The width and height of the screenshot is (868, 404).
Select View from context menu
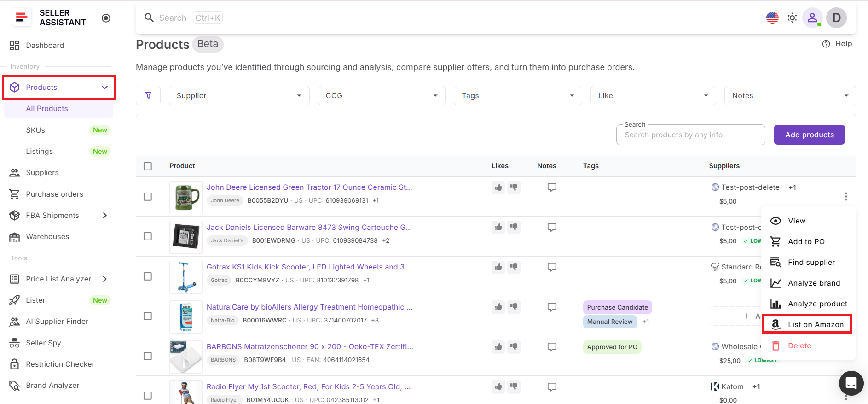tap(808, 221)
